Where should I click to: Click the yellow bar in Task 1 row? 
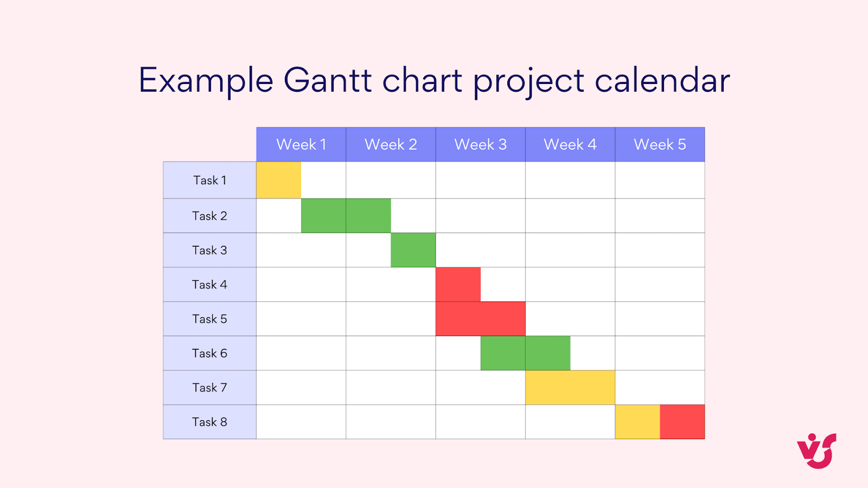pos(279,180)
